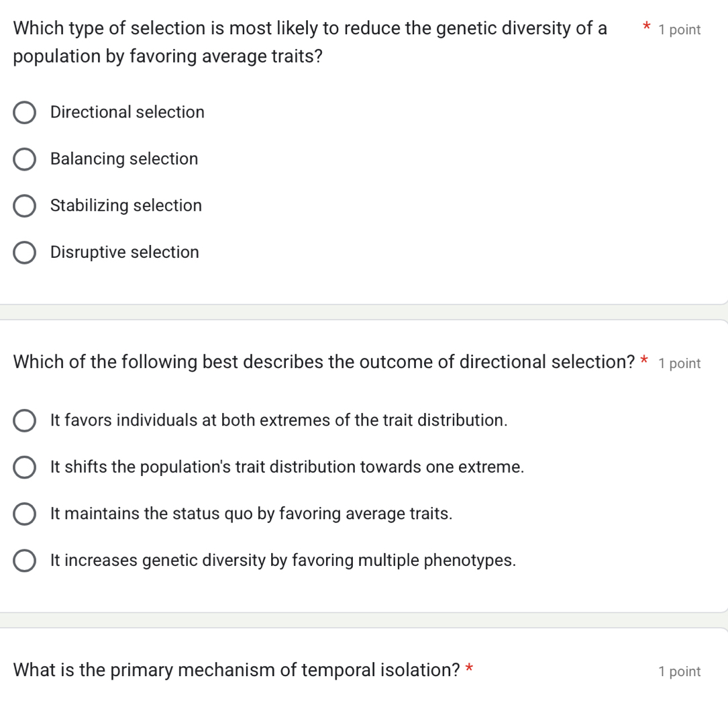
Task: Choose the option about favoring both extremes
Action: pyautogui.click(x=25, y=420)
